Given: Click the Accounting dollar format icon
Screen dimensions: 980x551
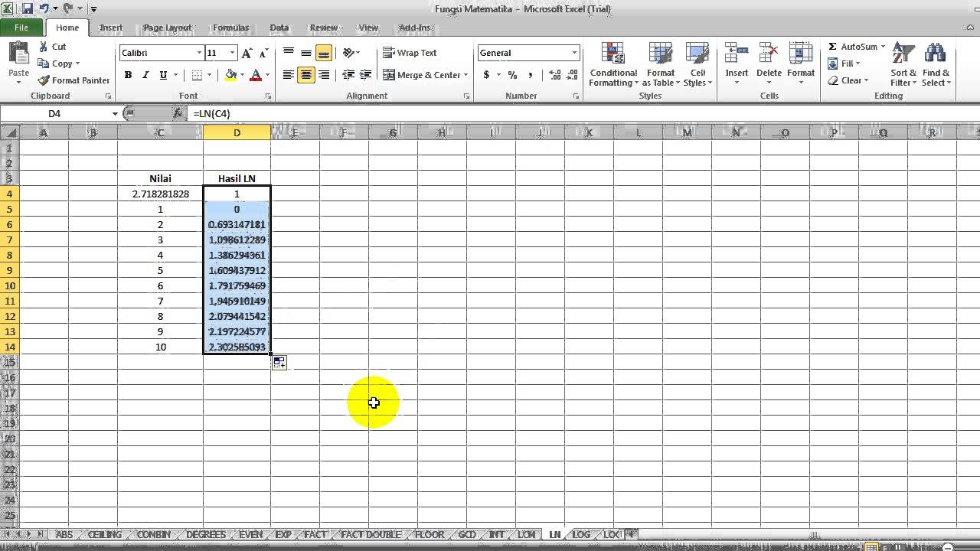Looking at the screenshot, I should (x=486, y=75).
